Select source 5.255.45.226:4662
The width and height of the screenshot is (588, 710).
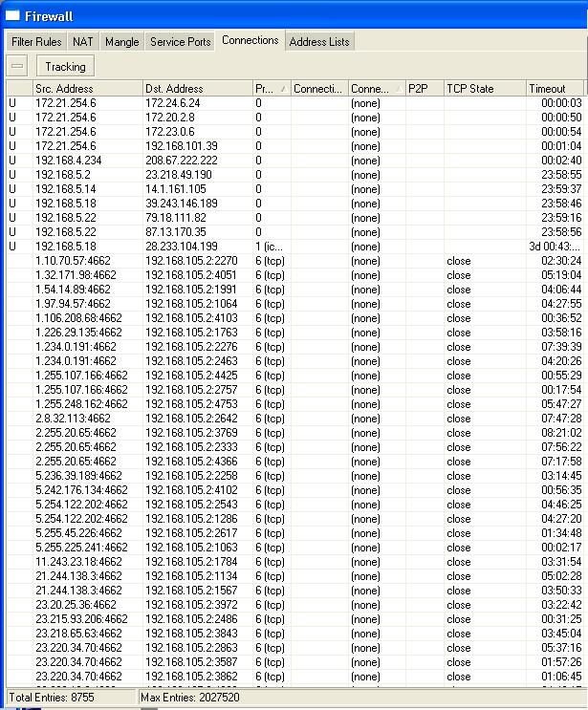[78, 533]
